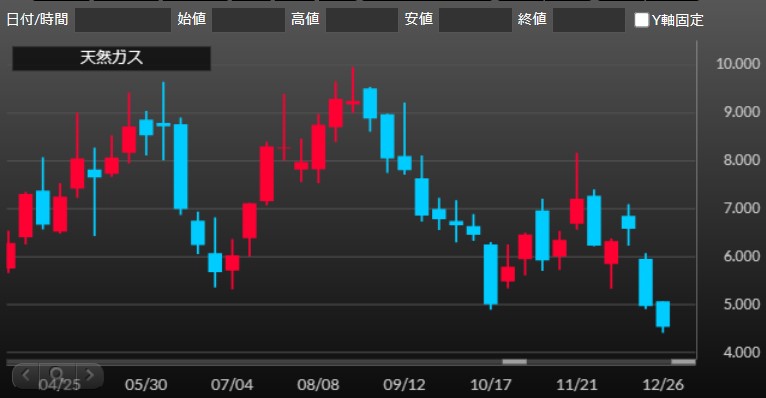Click the 始値 value field
The height and width of the screenshot is (398, 766).
click(248, 20)
